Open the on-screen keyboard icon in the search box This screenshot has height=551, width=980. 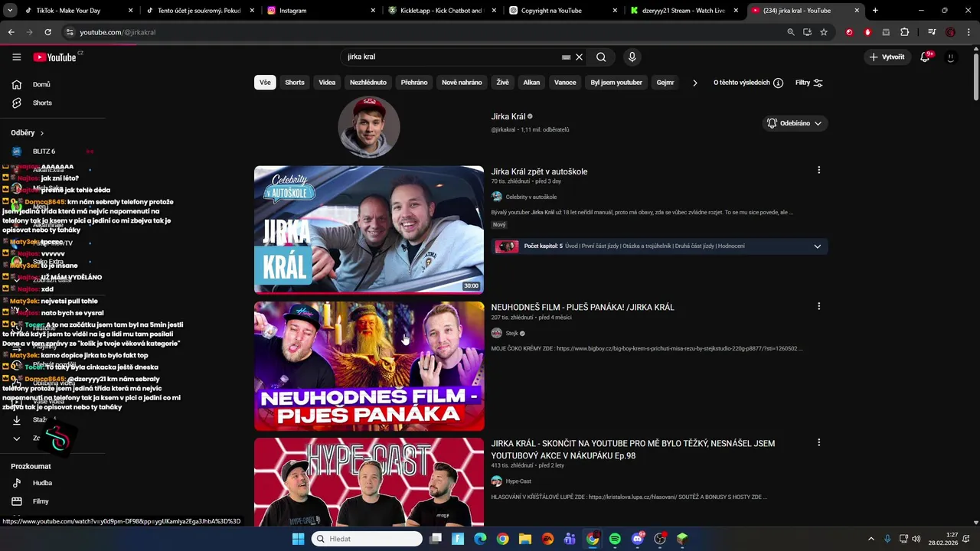(x=566, y=57)
